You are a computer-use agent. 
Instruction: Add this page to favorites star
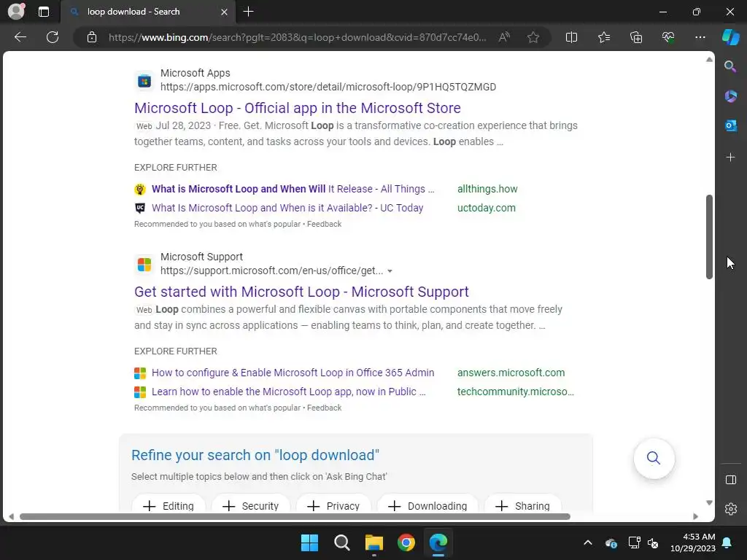(533, 37)
